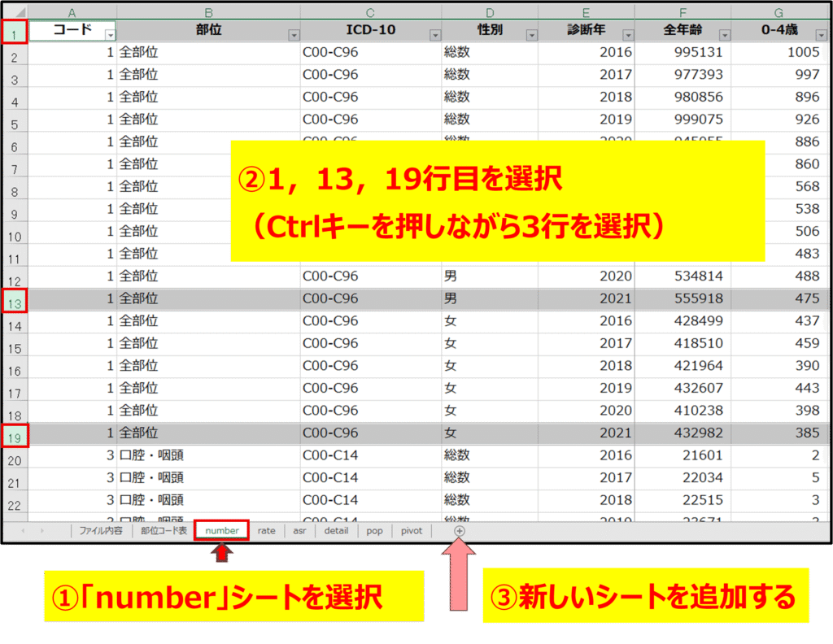Image resolution: width=833 pixels, height=644 pixels.
Task: Expand the ICD-10 filter arrow
Action: (435, 35)
